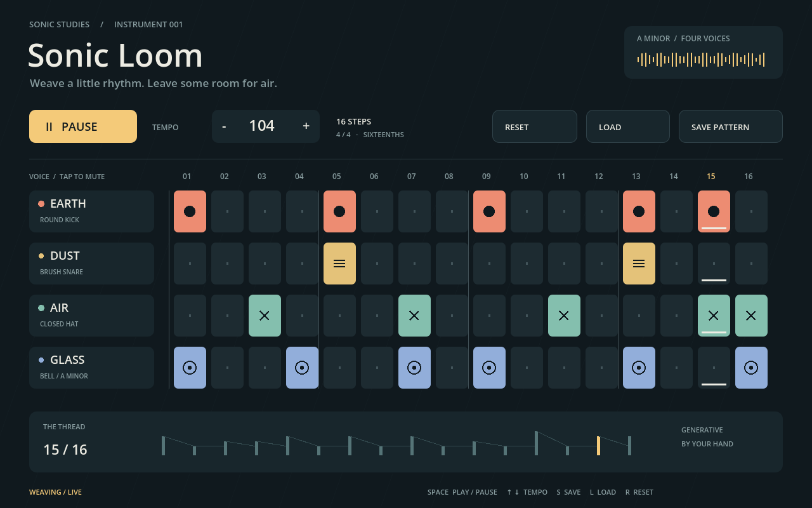Click the LOAD button

coord(628,126)
